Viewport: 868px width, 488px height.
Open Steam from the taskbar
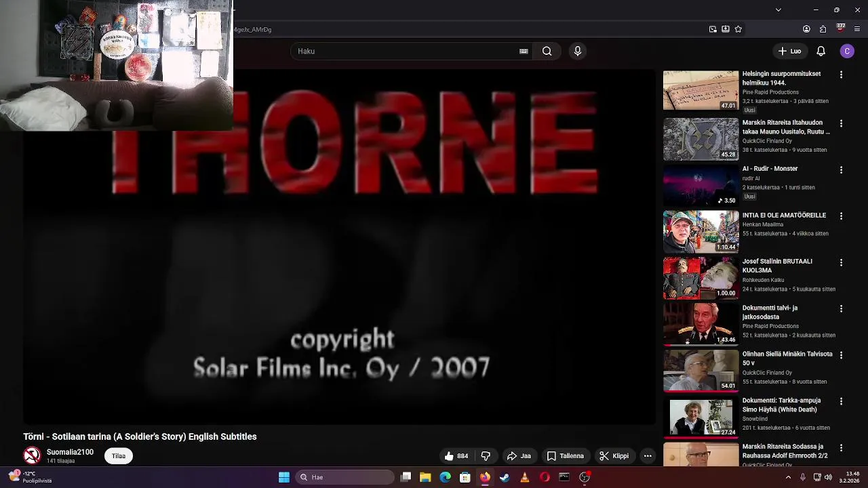click(x=505, y=477)
